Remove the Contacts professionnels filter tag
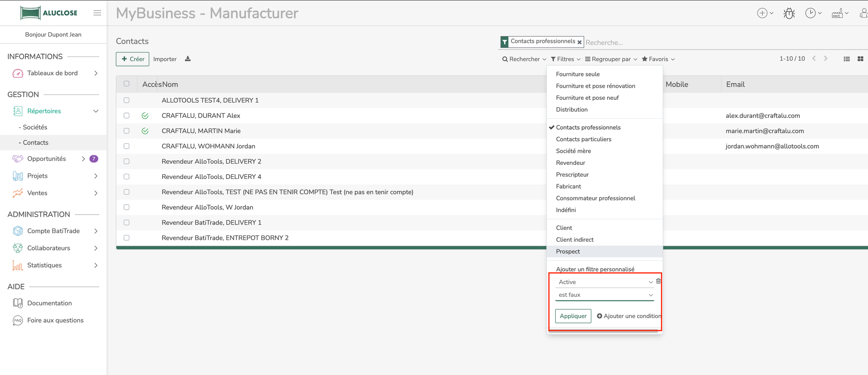The width and height of the screenshot is (868, 375). point(579,42)
